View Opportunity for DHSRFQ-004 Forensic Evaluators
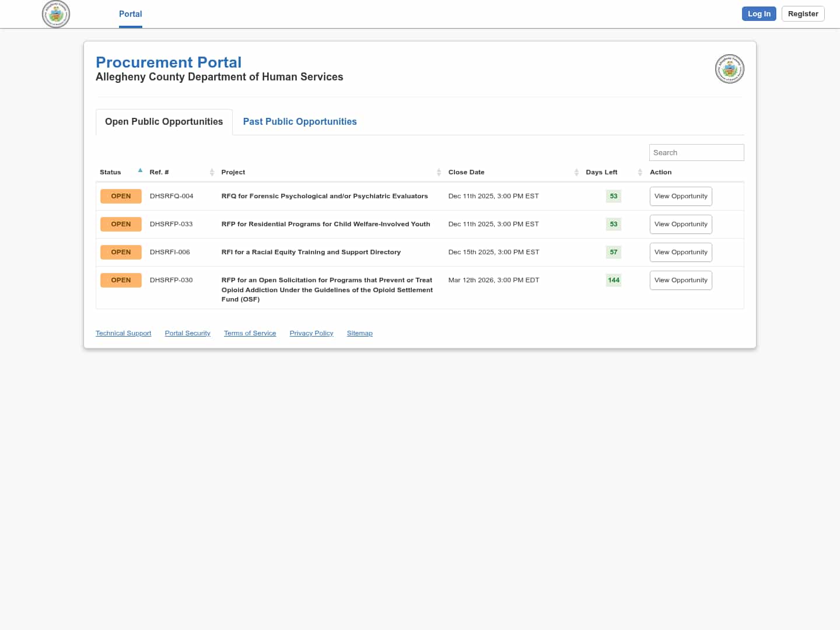Screen dimensions: 840x630 [x=680, y=196]
